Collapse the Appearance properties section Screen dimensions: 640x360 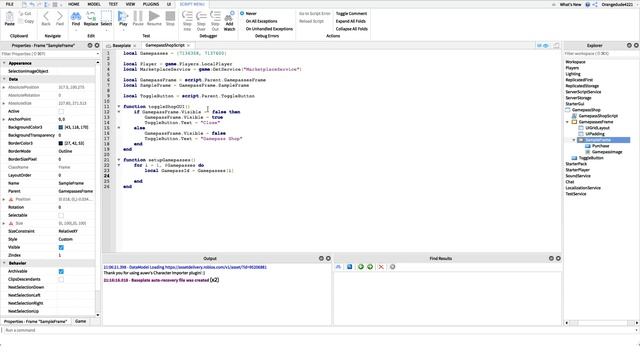tap(4, 63)
